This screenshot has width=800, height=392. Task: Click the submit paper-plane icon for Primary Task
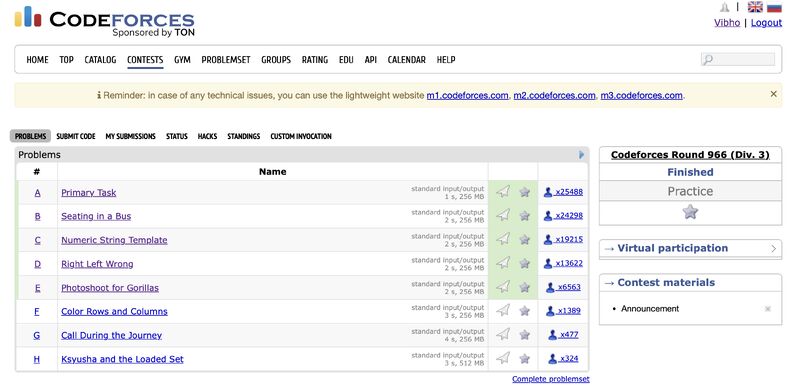coord(503,192)
